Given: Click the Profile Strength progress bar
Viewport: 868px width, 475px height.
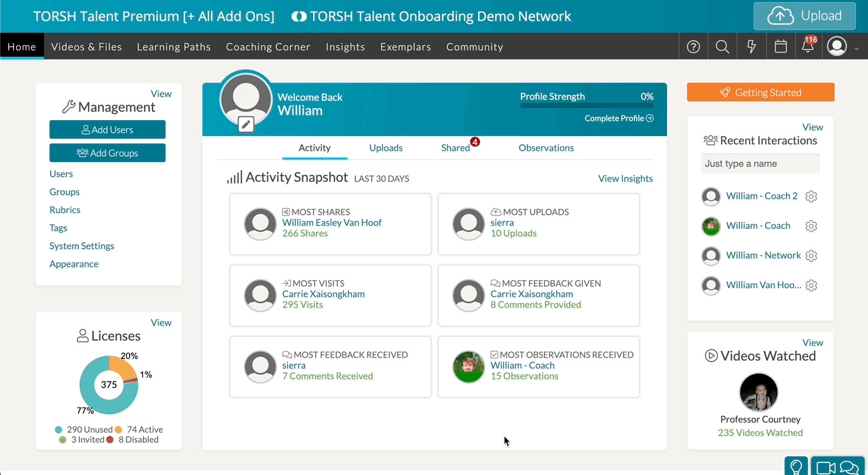Looking at the screenshot, I should pos(586,105).
